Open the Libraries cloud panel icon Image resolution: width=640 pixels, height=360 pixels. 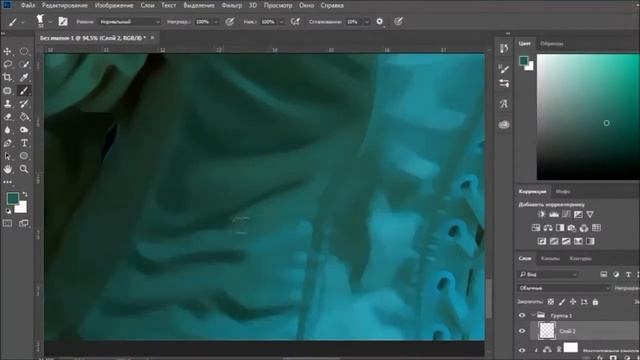[504, 124]
